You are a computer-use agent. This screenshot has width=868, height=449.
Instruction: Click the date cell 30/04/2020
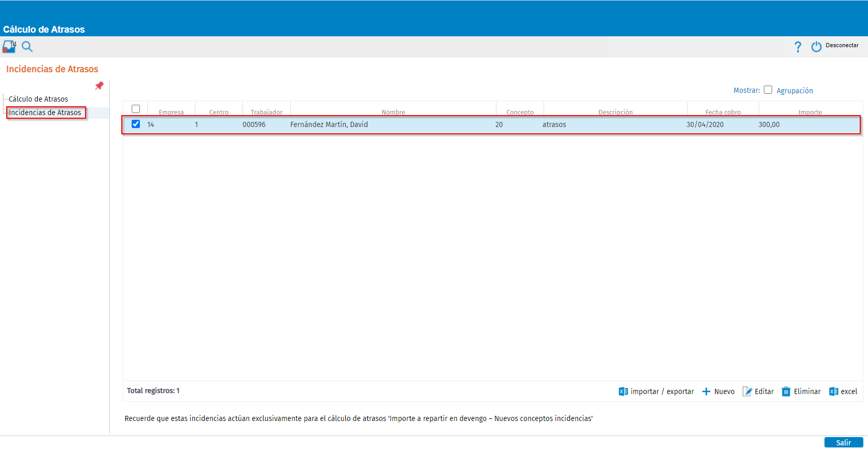pos(705,124)
